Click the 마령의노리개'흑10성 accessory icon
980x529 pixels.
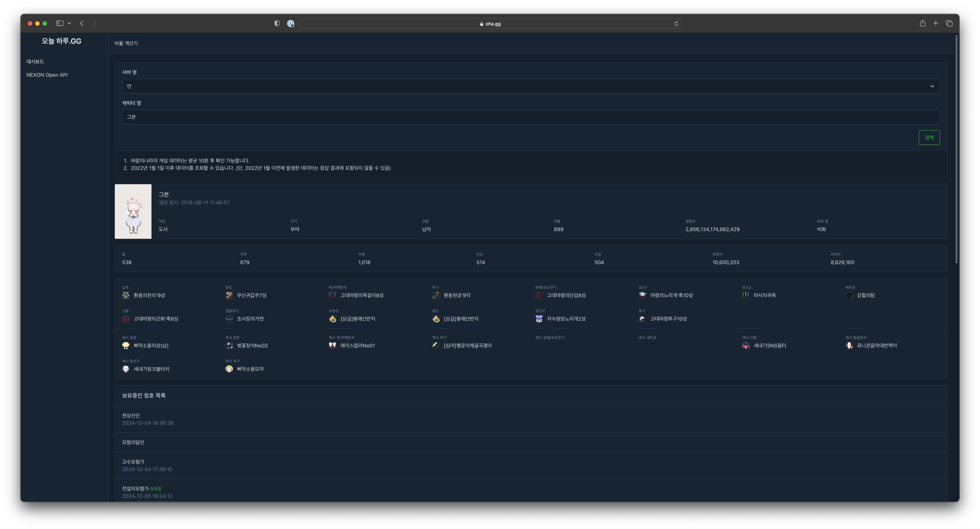point(643,295)
